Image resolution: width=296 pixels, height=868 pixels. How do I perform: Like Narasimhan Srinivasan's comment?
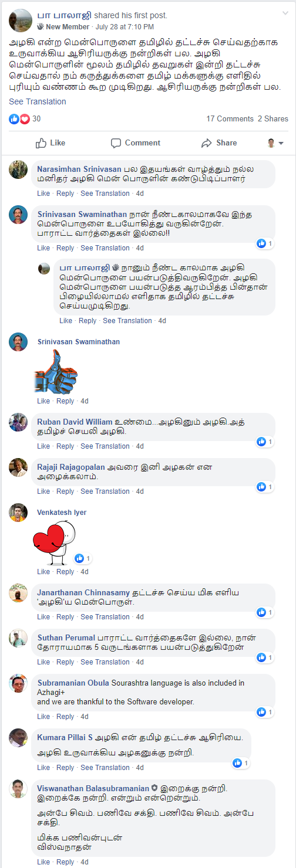43,194
